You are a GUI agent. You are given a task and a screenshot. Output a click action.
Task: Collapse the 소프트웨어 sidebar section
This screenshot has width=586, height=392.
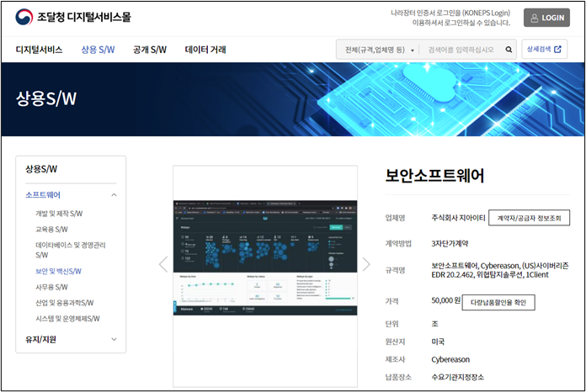[115, 195]
